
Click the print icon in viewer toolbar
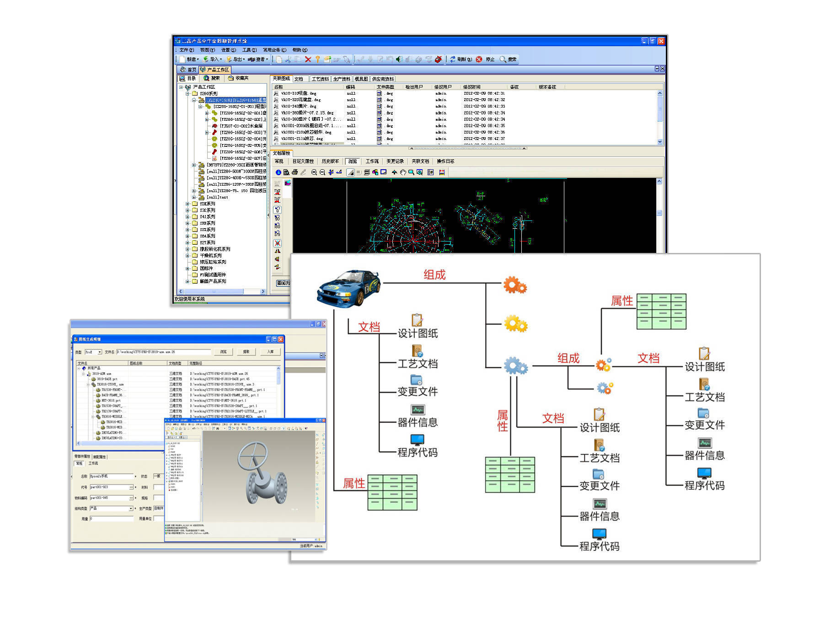tap(295, 172)
